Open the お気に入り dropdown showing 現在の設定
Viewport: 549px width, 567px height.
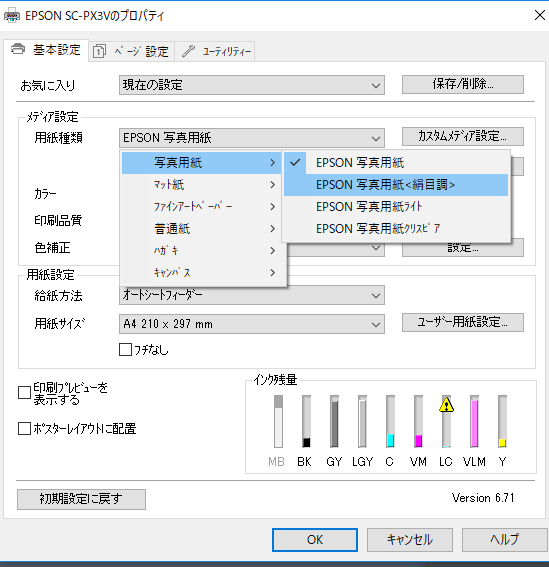click(252, 85)
